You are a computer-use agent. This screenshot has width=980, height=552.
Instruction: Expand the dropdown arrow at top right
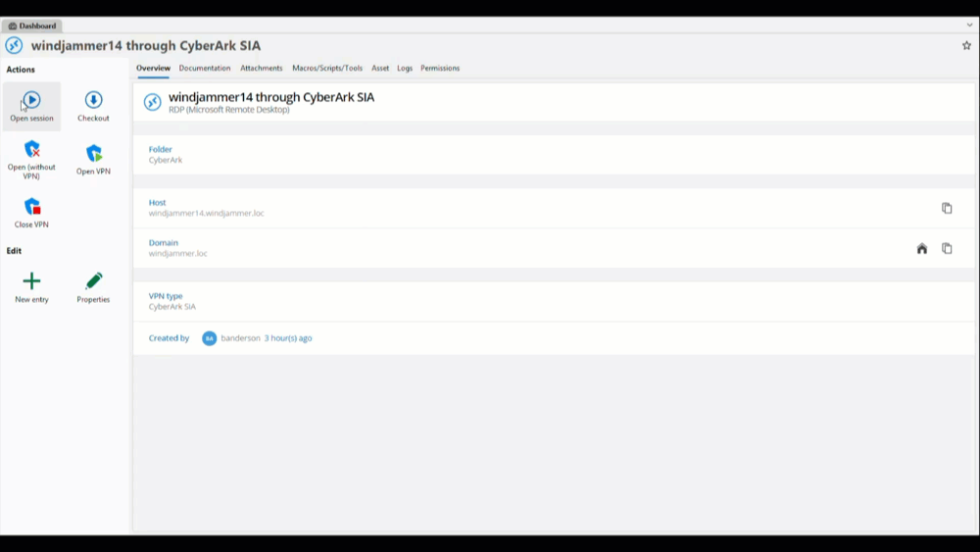[969, 25]
